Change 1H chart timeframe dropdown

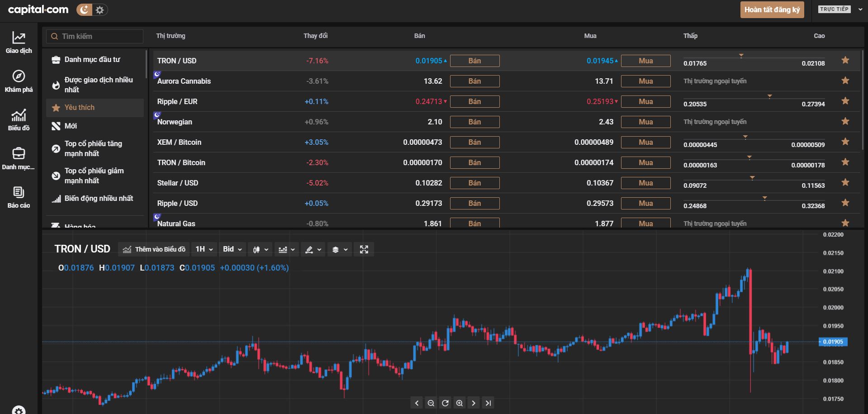click(x=204, y=249)
